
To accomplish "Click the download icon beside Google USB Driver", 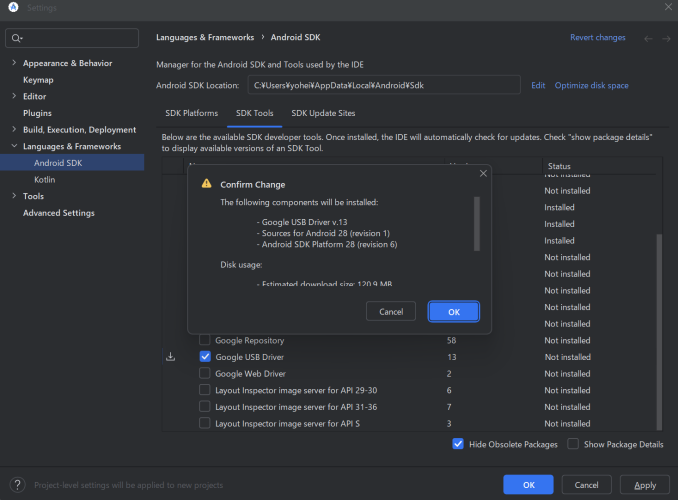I will click(171, 357).
